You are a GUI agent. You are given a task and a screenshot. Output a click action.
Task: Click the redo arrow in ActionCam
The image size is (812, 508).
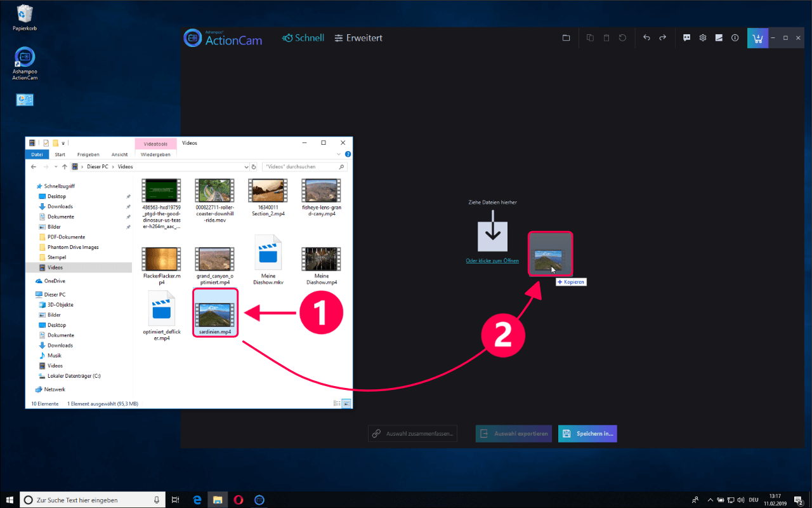coord(663,38)
